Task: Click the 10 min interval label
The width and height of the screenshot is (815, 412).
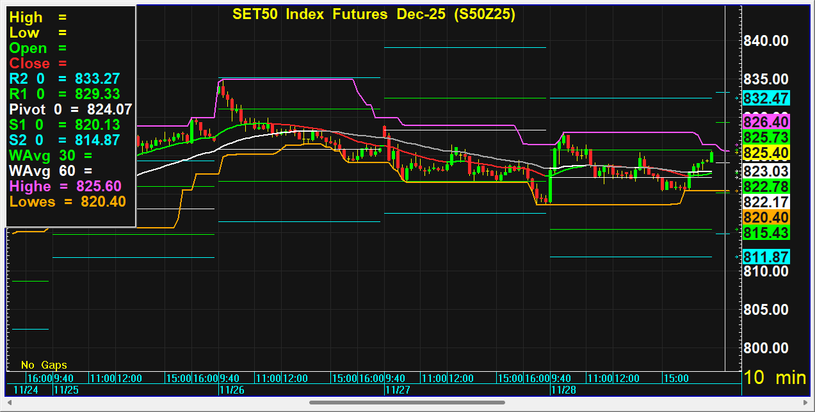Action: pyautogui.click(x=775, y=378)
